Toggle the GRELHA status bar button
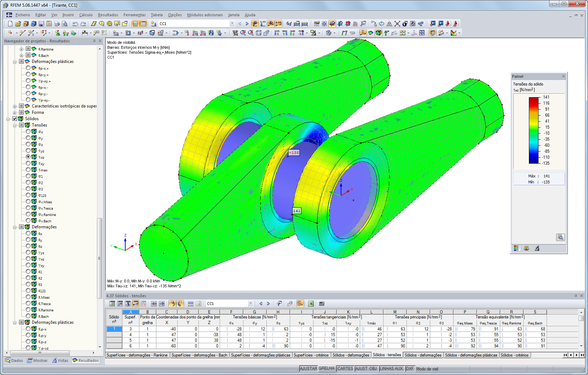The image size is (588, 375). coord(327,369)
